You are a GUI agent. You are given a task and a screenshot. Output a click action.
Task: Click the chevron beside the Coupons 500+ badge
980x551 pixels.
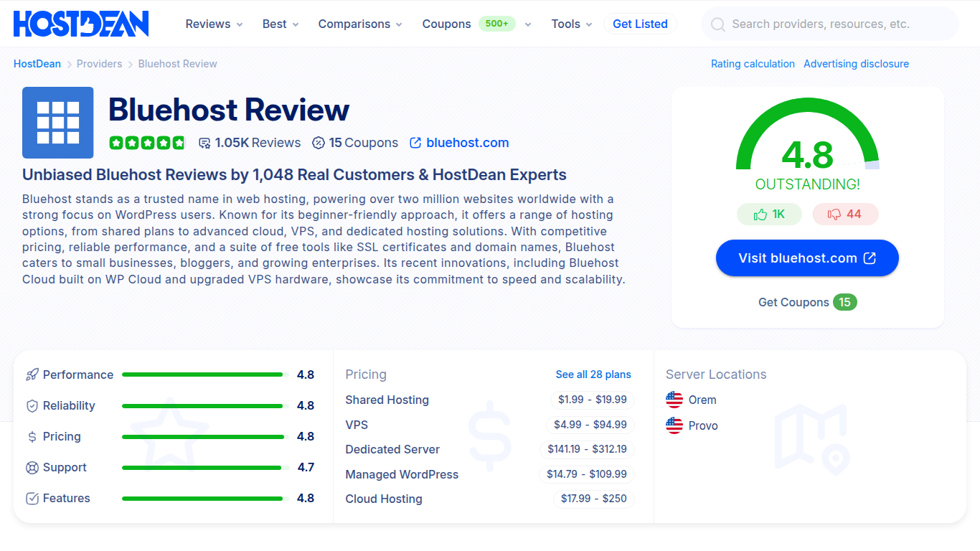click(528, 24)
